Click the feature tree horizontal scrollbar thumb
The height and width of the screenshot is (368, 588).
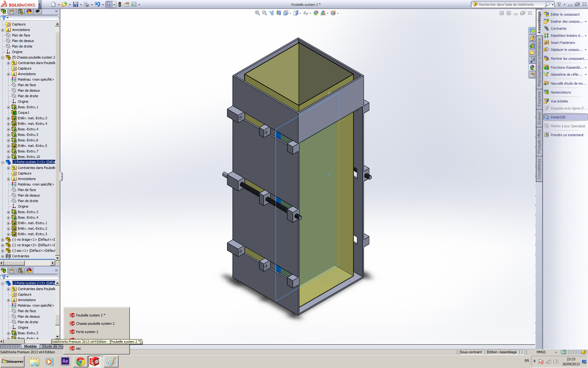click(14, 263)
